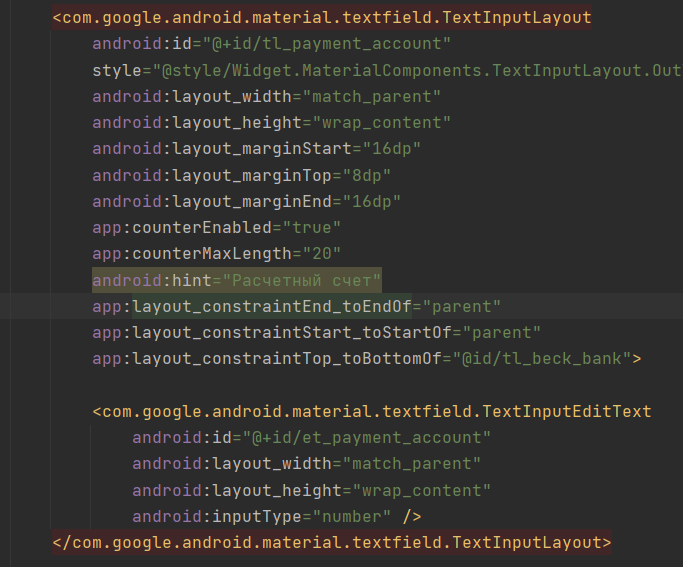Image resolution: width=683 pixels, height=567 pixels.
Task: Click the "@+id/tl_payment_account" id value
Action: [326, 44]
